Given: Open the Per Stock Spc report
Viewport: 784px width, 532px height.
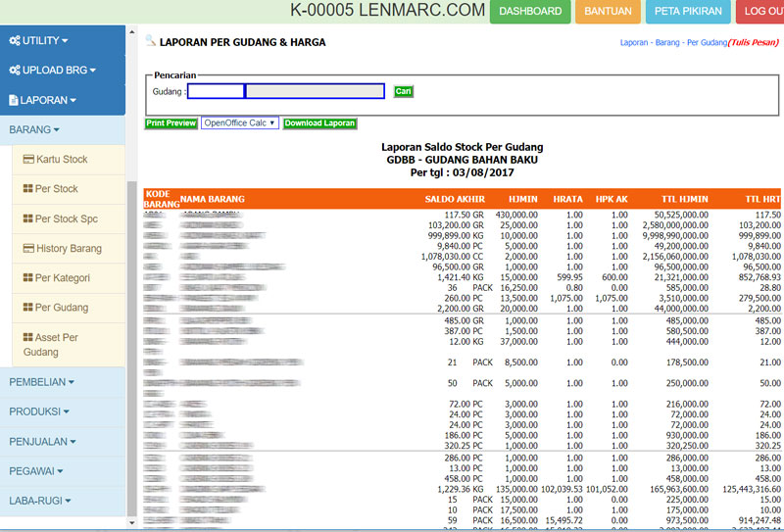Looking at the screenshot, I should point(69,219).
